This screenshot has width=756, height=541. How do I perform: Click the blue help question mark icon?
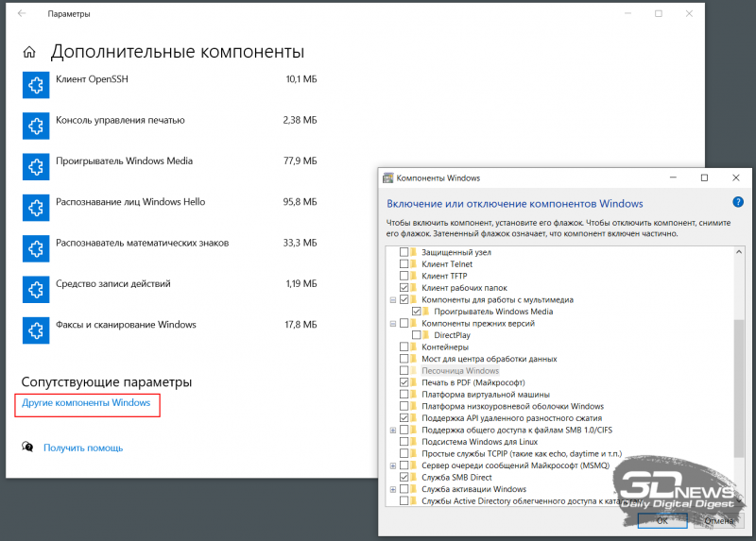737,202
